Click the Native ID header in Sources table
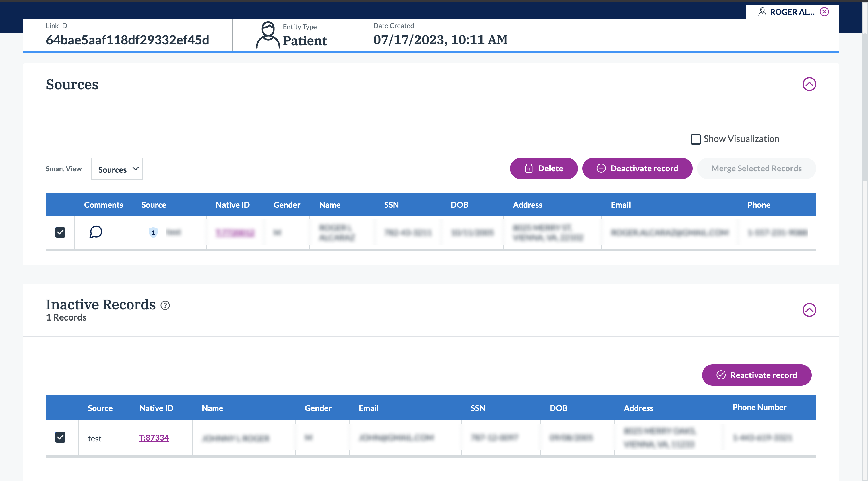868x481 pixels. (232, 205)
